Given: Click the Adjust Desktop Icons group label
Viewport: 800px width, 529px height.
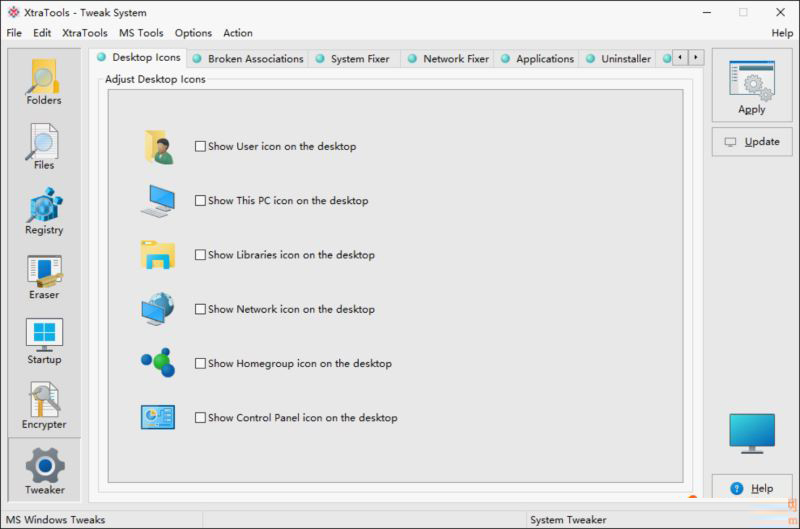Looking at the screenshot, I should 155,79.
